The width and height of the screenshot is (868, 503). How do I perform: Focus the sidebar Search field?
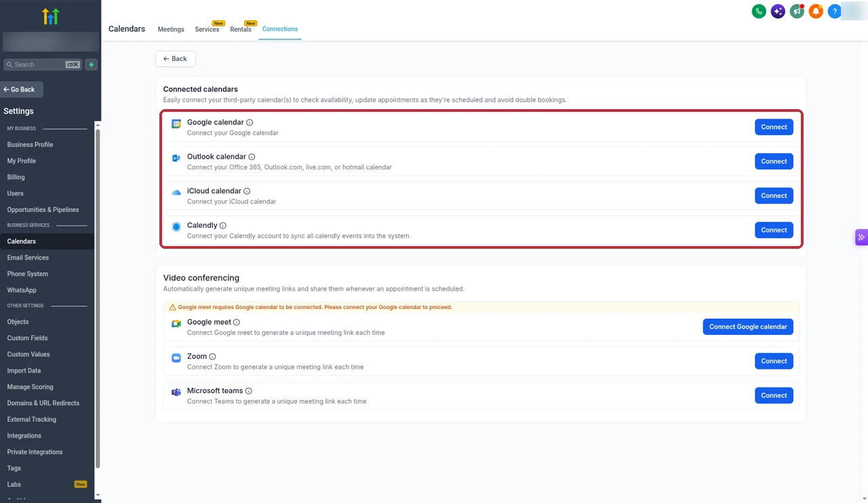point(43,64)
